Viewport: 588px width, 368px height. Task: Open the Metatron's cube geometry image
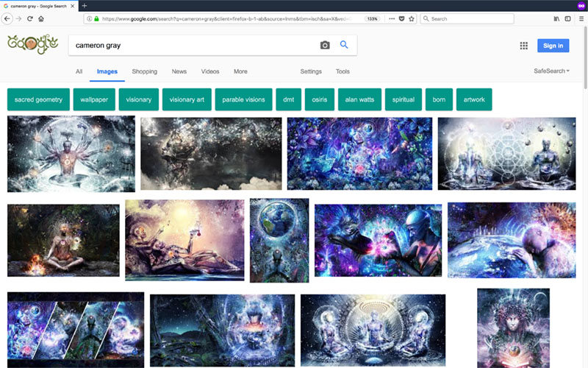point(506,154)
